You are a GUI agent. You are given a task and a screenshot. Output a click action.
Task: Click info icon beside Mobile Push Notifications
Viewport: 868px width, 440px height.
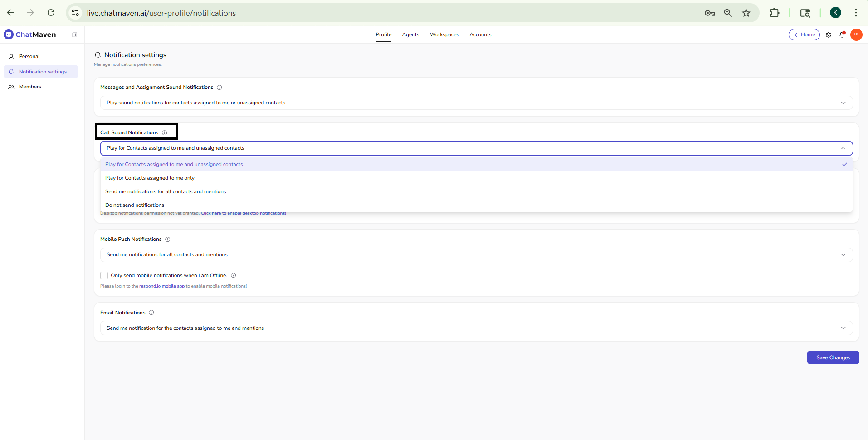[167, 240]
